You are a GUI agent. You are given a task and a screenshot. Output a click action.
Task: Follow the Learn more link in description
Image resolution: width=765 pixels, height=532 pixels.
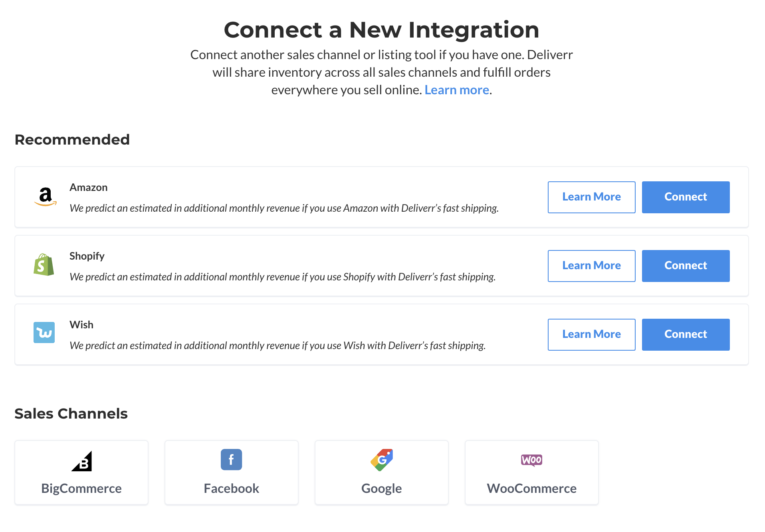pyautogui.click(x=457, y=90)
